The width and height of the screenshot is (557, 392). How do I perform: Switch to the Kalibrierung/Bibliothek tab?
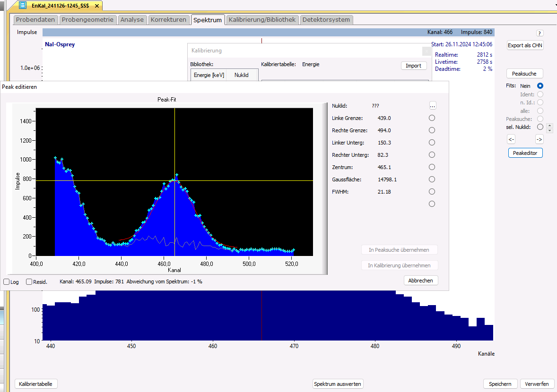click(262, 20)
